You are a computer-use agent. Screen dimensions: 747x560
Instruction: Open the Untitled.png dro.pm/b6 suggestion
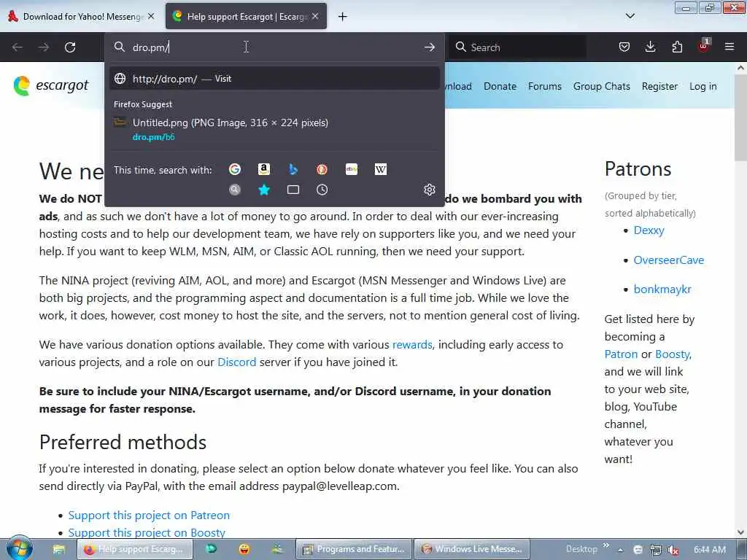tap(274, 129)
